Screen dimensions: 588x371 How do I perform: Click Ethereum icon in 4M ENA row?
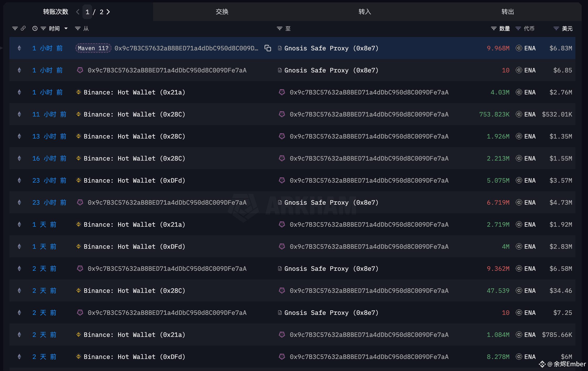coord(19,246)
